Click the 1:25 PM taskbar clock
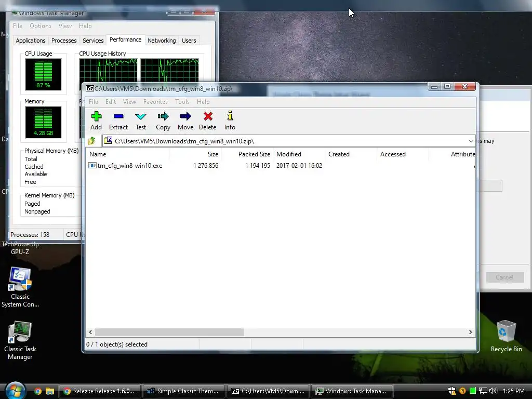 tap(514, 391)
